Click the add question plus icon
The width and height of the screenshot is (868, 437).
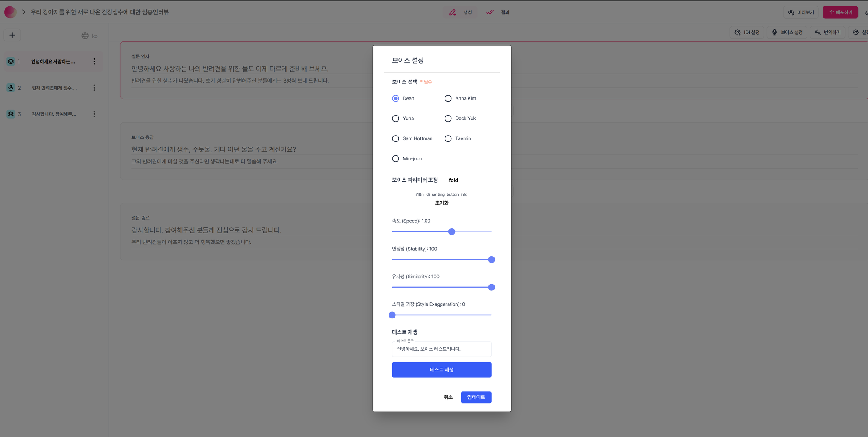(12, 35)
